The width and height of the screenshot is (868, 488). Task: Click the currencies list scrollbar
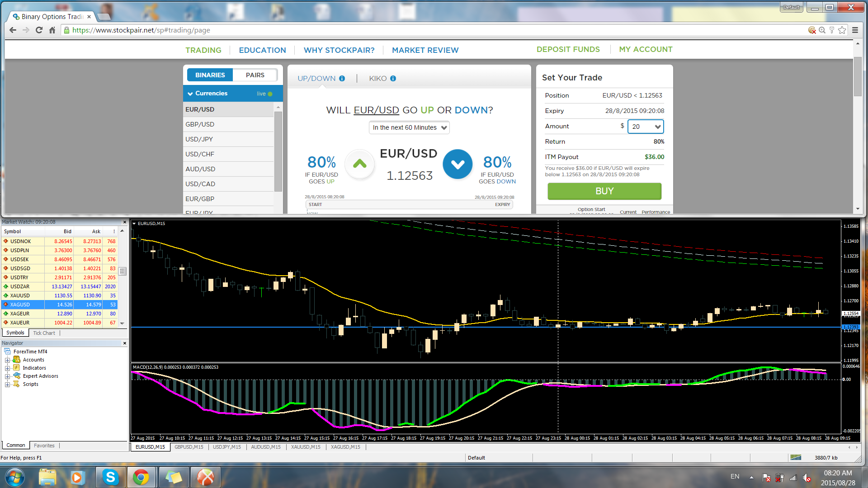pos(278,151)
